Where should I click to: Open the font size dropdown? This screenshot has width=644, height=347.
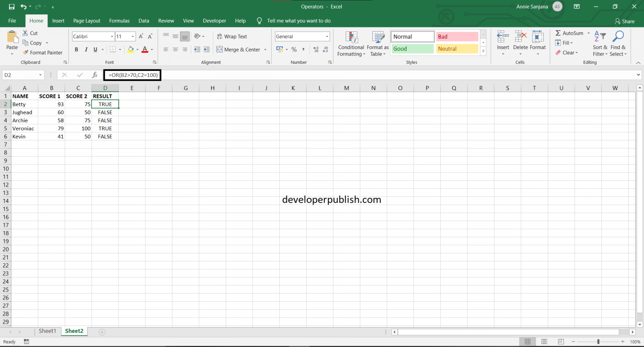pyautogui.click(x=133, y=36)
